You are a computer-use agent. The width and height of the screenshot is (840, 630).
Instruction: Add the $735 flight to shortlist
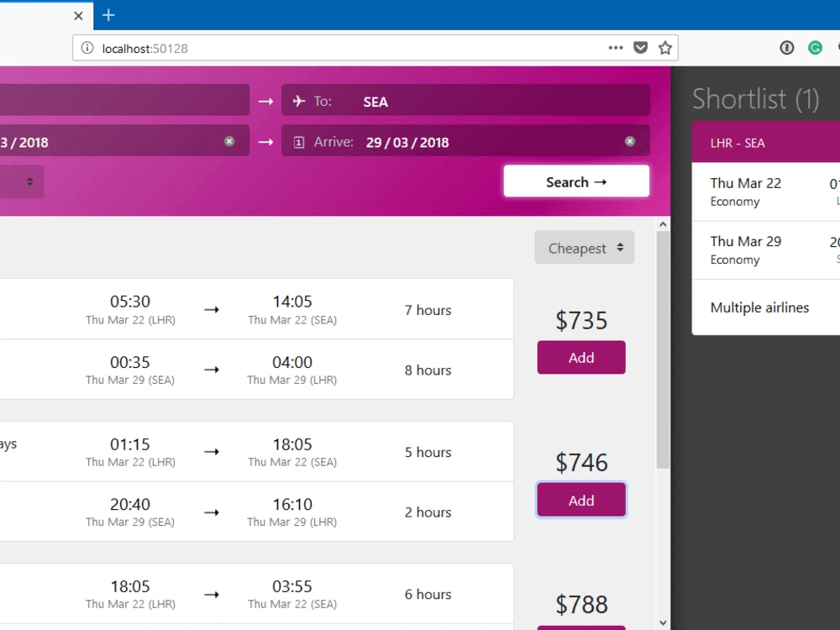pos(581,357)
